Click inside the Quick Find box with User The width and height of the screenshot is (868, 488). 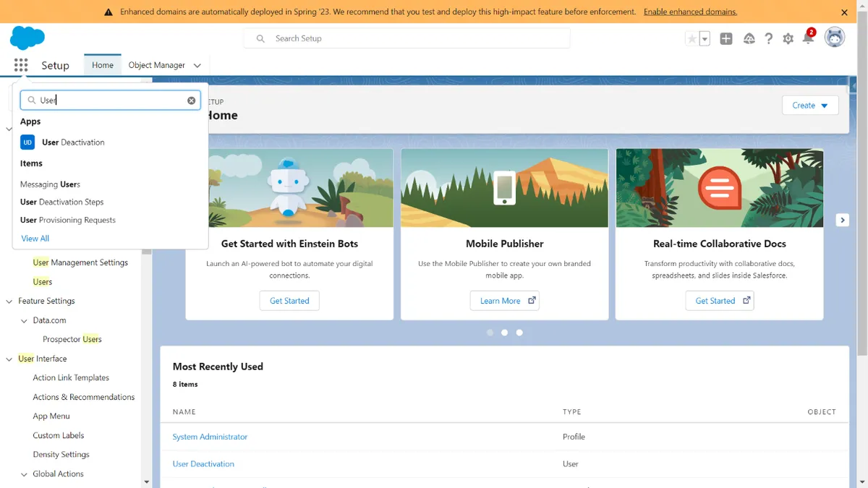(x=110, y=100)
